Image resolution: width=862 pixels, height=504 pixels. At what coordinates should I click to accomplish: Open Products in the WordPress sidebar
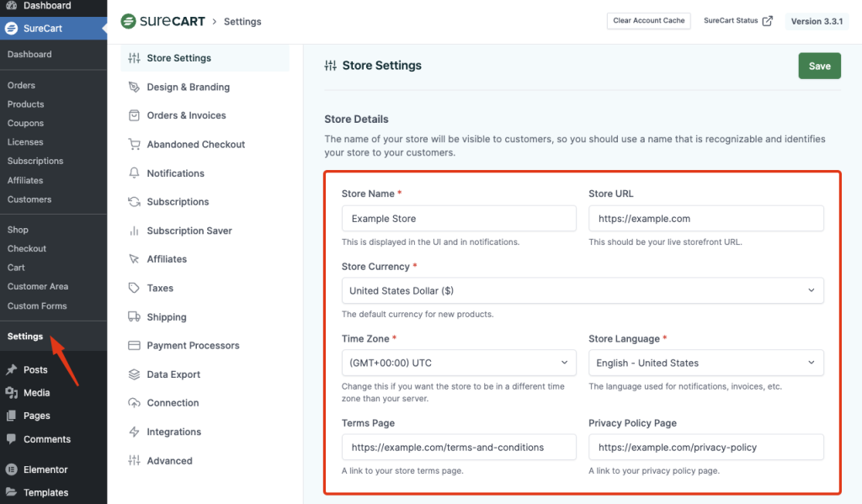[25, 104]
